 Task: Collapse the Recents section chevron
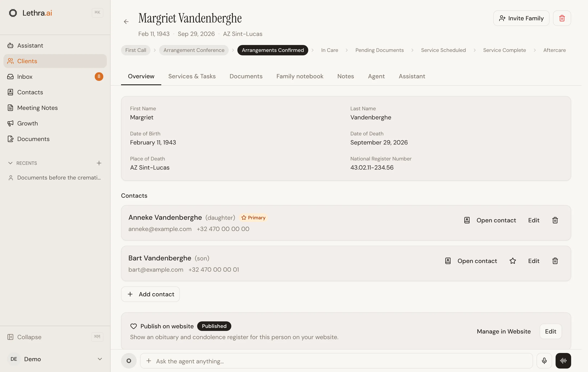pyautogui.click(x=10, y=163)
